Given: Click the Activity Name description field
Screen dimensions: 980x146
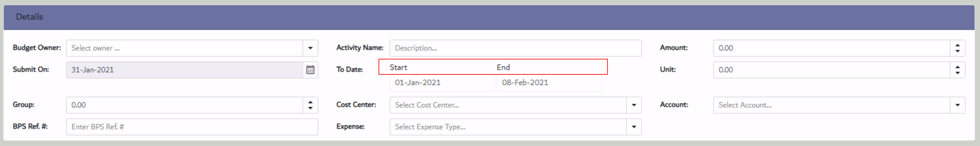Looking at the screenshot, I should pyautogui.click(x=515, y=48).
